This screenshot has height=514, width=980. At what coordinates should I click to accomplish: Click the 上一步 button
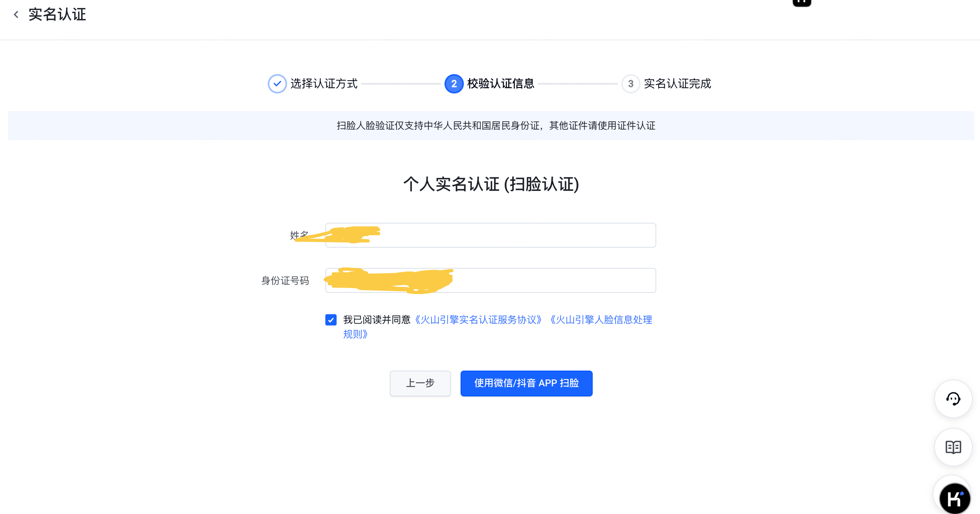[420, 383]
